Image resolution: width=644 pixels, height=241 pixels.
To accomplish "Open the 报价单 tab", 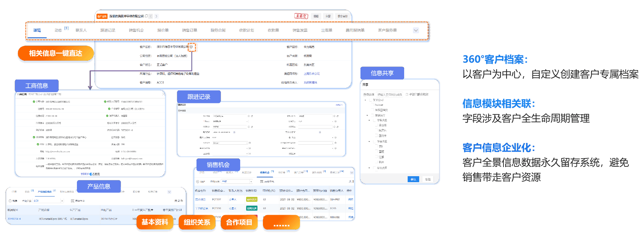I will click(163, 30).
